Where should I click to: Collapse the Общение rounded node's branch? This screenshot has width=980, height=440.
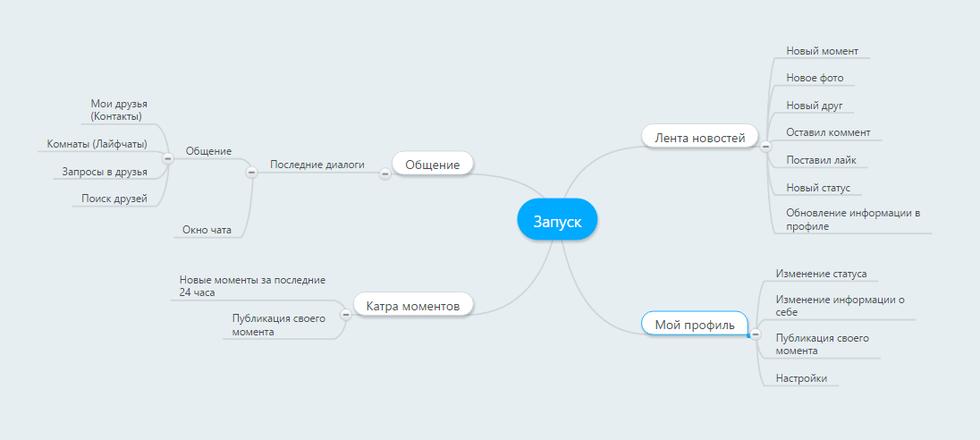click(x=385, y=174)
